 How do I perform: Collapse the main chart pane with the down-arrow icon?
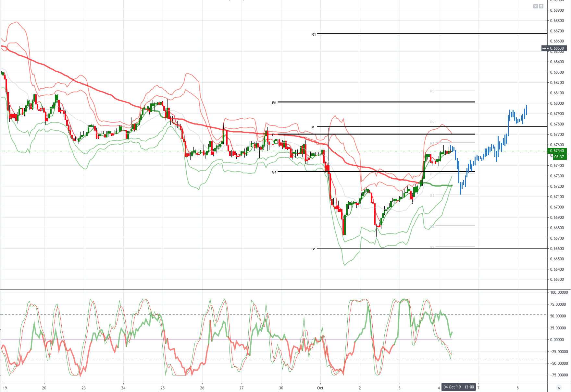[x=536, y=6]
